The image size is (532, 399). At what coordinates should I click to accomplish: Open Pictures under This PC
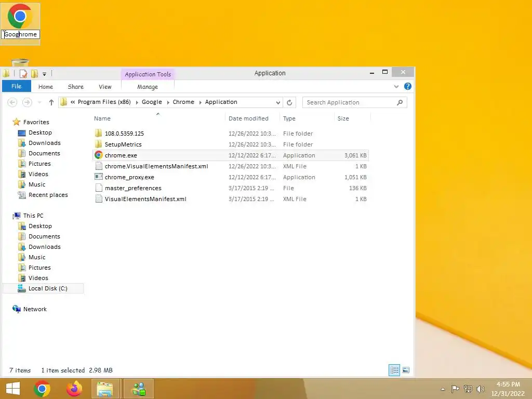[x=39, y=268]
